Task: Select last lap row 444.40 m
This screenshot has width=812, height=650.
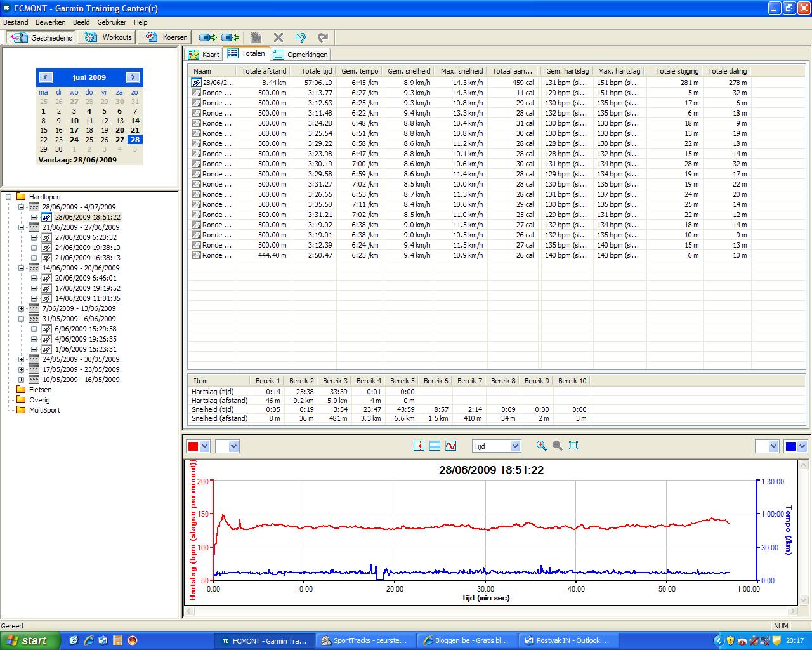Action: (470, 255)
